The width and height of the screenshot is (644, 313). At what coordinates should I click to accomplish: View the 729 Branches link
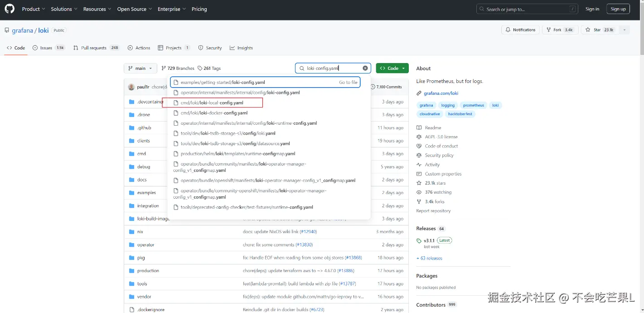[x=178, y=68]
